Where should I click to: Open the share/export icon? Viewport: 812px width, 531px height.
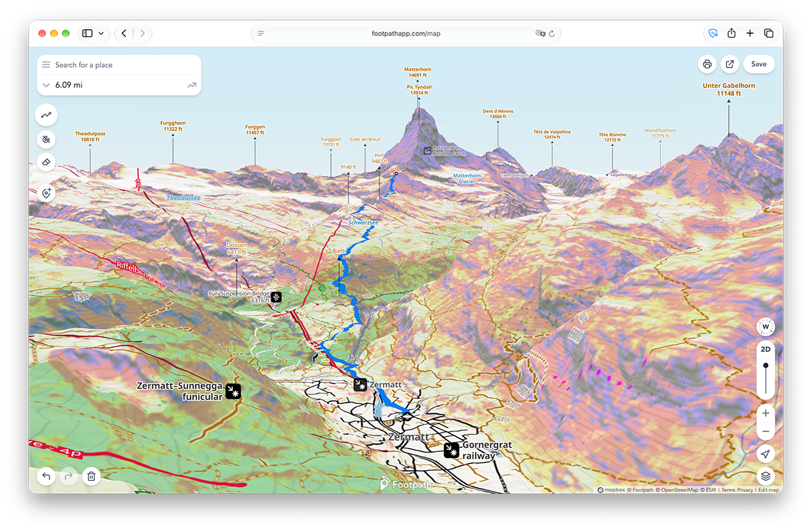pyautogui.click(x=729, y=64)
